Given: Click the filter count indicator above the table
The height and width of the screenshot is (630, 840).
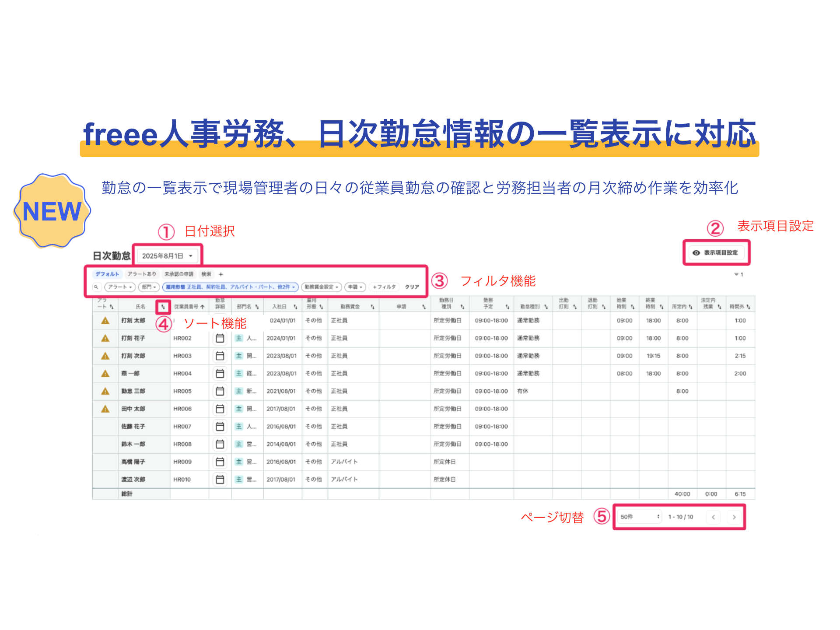Looking at the screenshot, I should click(738, 275).
